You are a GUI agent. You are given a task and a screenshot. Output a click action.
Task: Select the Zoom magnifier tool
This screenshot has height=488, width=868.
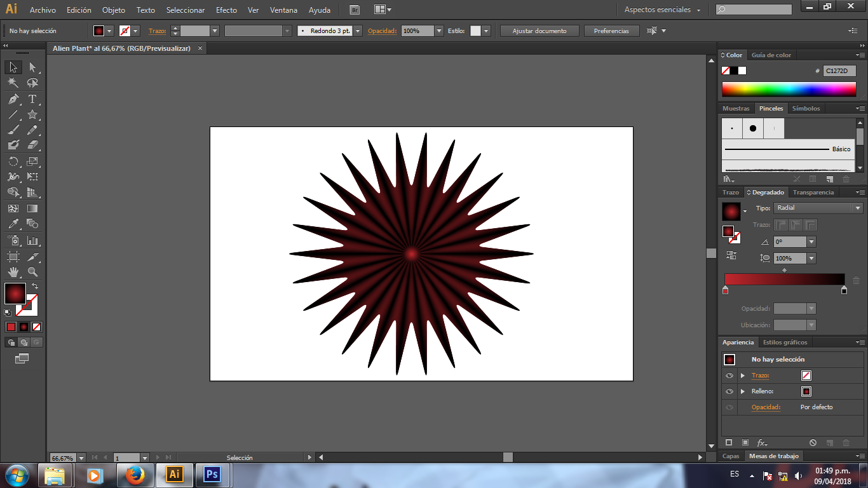pyautogui.click(x=32, y=272)
